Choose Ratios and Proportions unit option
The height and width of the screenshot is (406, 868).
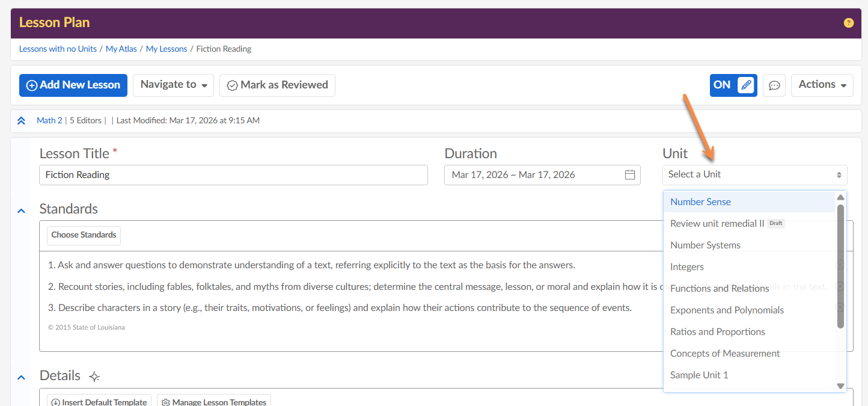pyautogui.click(x=717, y=332)
